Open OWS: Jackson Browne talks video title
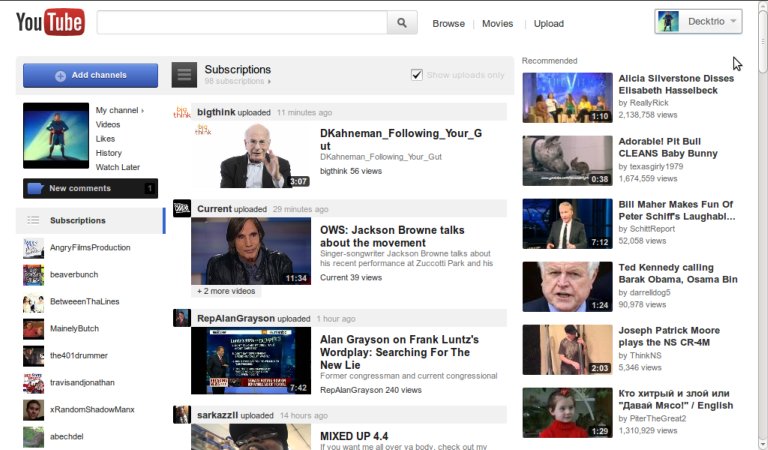768x450 pixels. pyautogui.click(x=392, y=237)
